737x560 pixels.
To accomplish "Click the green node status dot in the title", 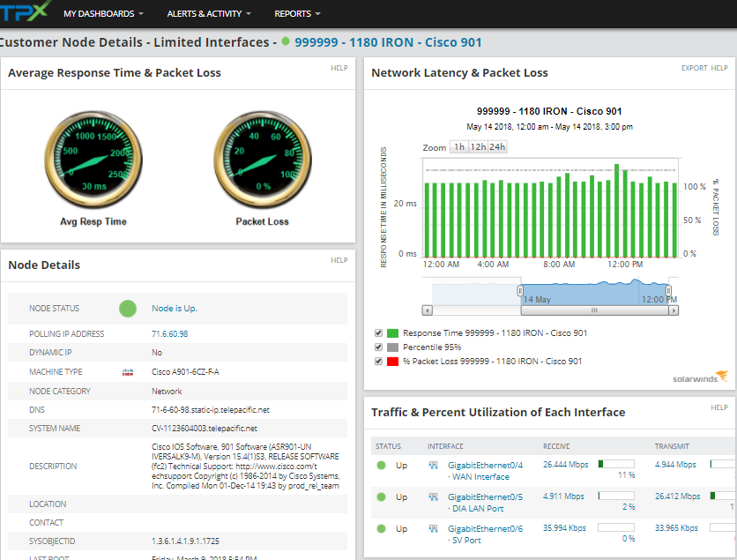I will point(286,41).
